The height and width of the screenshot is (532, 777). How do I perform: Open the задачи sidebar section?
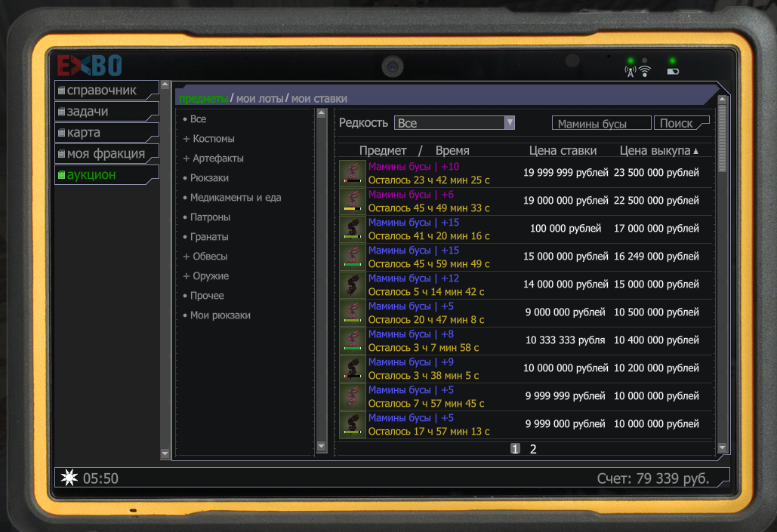[106, 112]
